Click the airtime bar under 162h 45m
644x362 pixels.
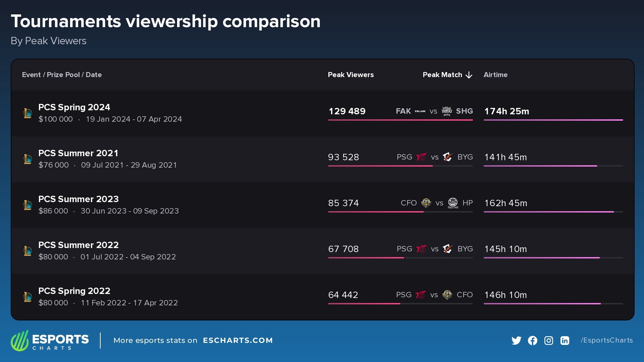[x=553, y=212]
